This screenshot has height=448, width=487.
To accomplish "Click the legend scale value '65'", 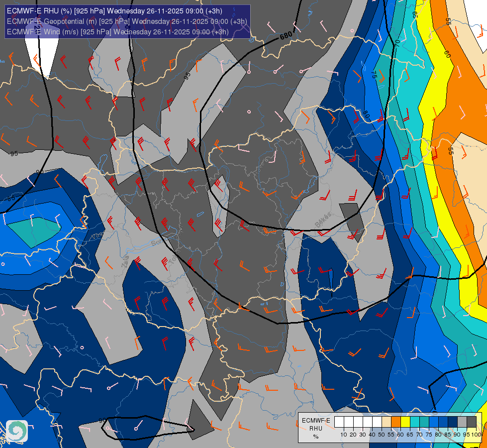I will click(x=410, y=435).
